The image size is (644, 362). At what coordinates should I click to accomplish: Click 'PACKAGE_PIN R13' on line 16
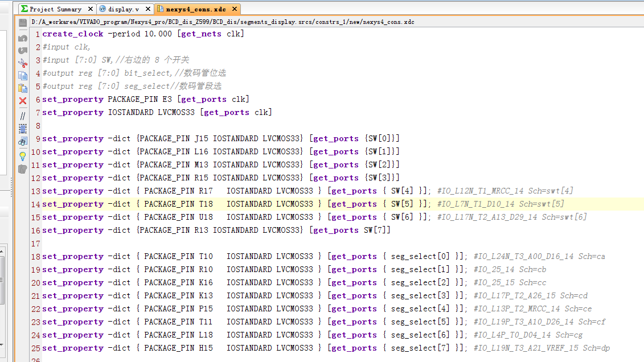(174, 231)
